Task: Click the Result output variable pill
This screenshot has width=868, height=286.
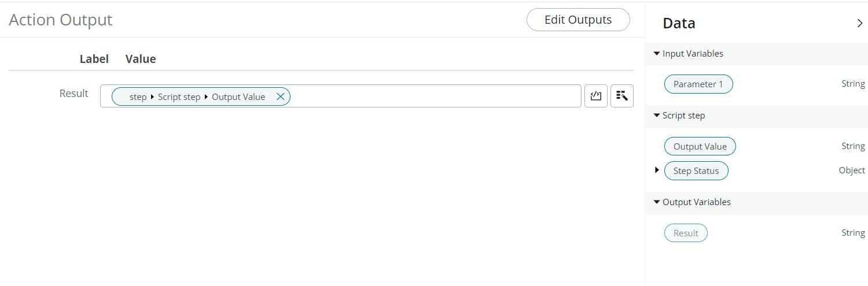Action: tap(686, 233)
